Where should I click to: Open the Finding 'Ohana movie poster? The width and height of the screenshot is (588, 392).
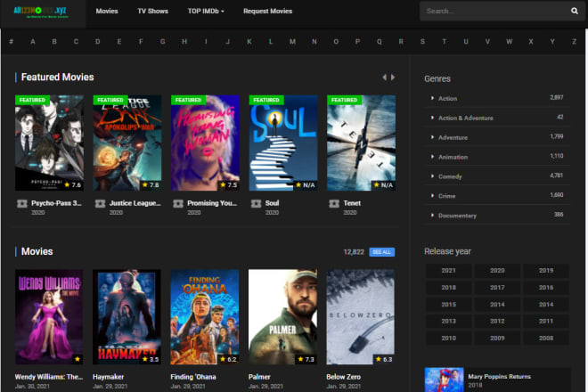point(205,317)
